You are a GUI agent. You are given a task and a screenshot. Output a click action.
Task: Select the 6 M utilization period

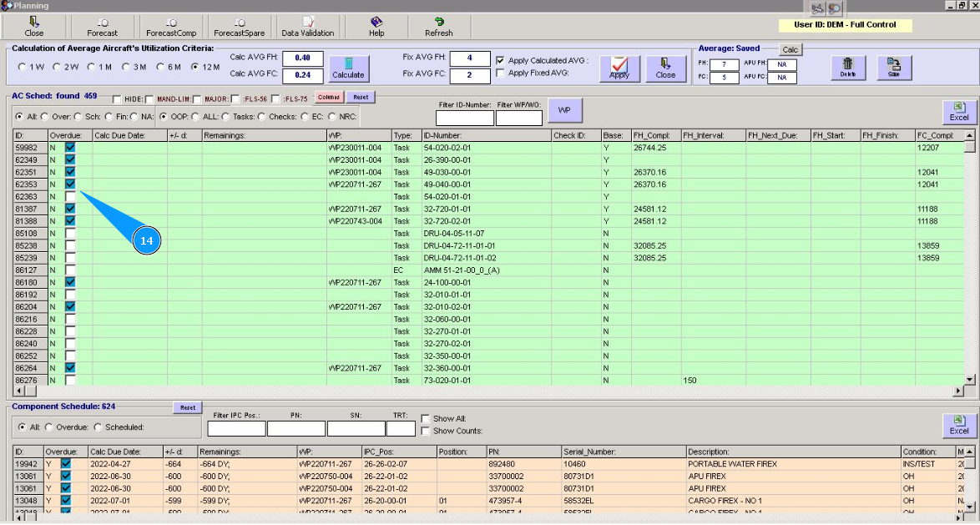[x=160, y=67]
